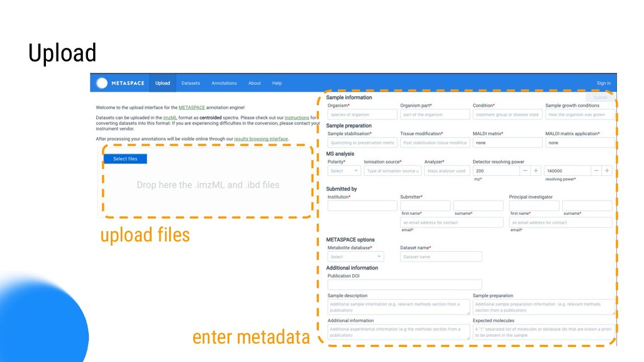Focus the Submitter surname field
Screen dimensions: 644x362
479,206
